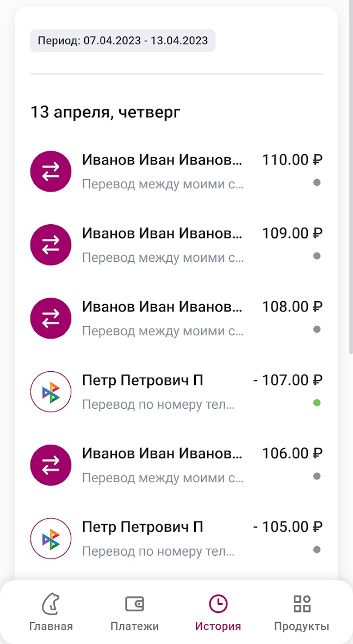Click the transfer arrows icon on the 109.00 ₽ entry
The height and width of the screenshot is (644, 353).
(51, 244)
